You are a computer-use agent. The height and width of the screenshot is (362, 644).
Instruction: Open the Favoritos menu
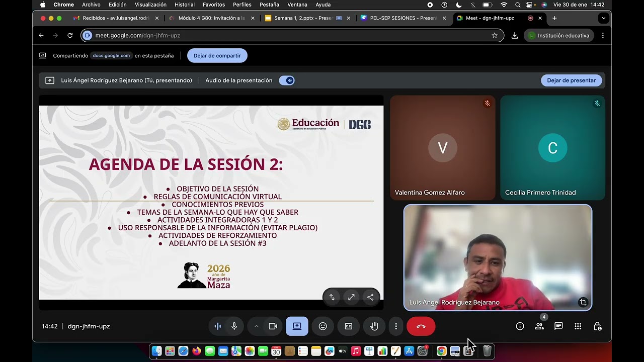pos(214,5)
